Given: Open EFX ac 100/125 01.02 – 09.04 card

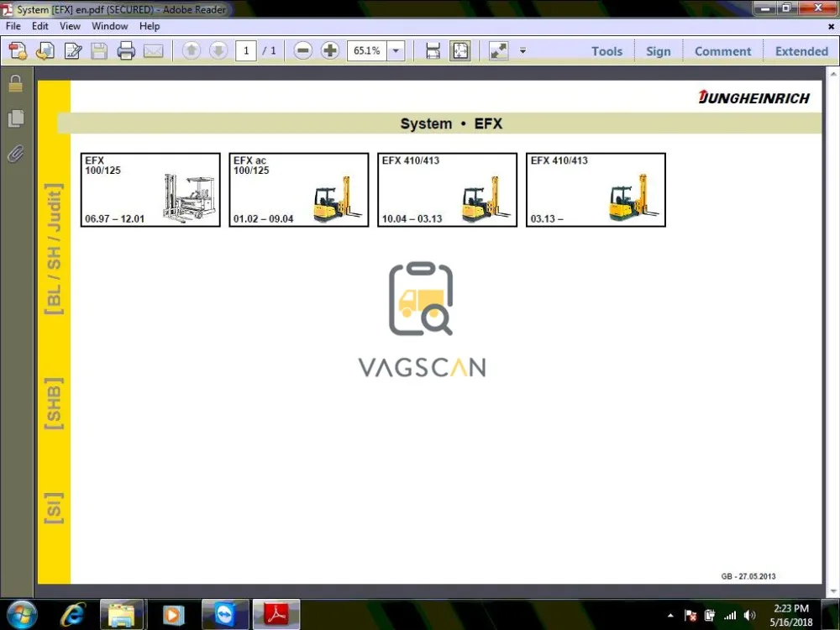Looking at the screenshot, I should [x=299, y=190].
